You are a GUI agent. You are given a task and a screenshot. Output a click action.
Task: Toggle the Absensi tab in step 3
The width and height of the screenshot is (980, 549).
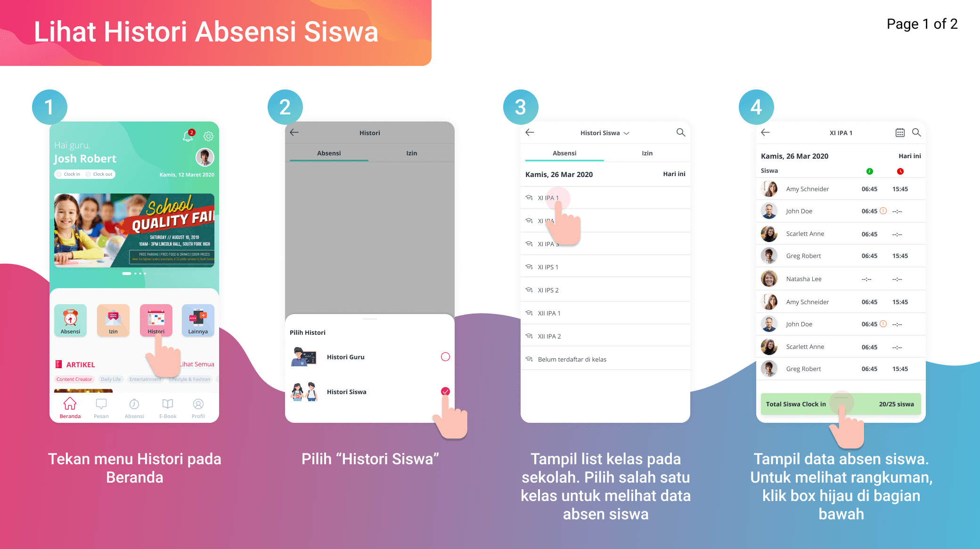(564, 153)
